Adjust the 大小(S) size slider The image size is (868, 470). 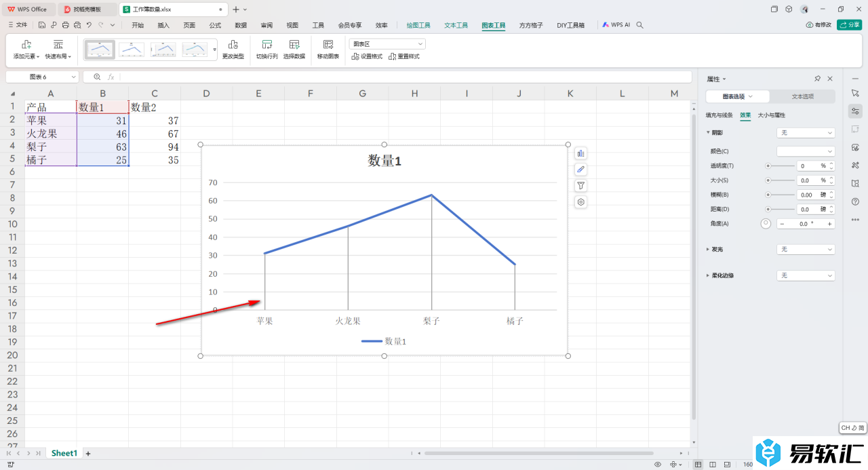(781, 180)
